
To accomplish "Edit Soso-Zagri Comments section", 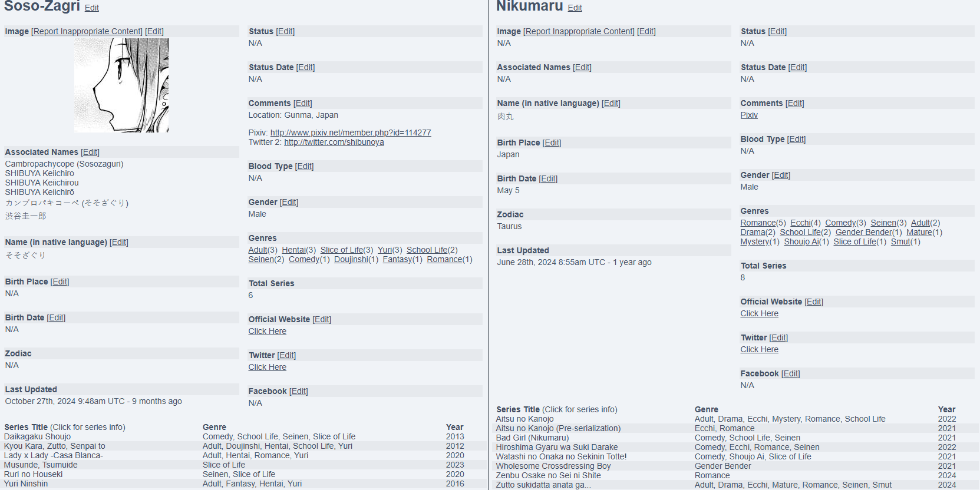I will click(303, 103).
